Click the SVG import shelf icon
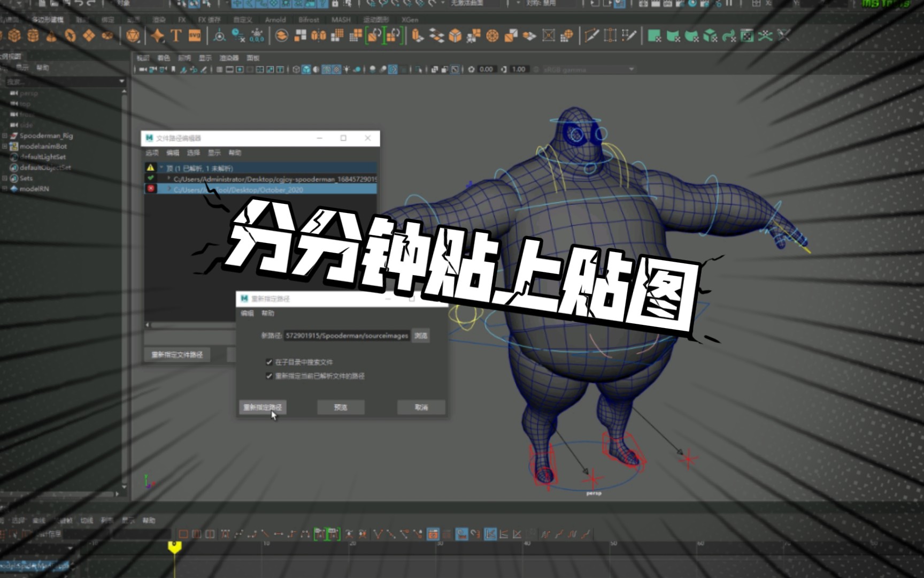924x578 pixels. (x=195, y=36)
